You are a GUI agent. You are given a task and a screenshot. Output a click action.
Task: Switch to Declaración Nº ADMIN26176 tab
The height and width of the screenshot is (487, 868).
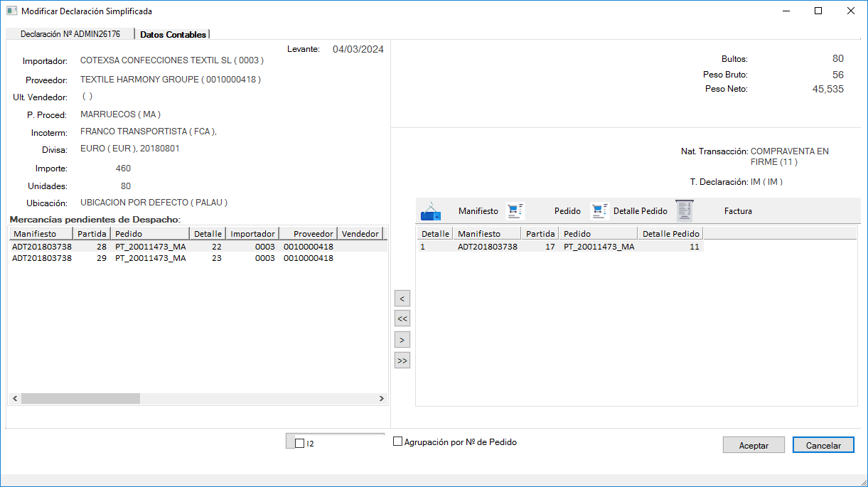point(70,34)
